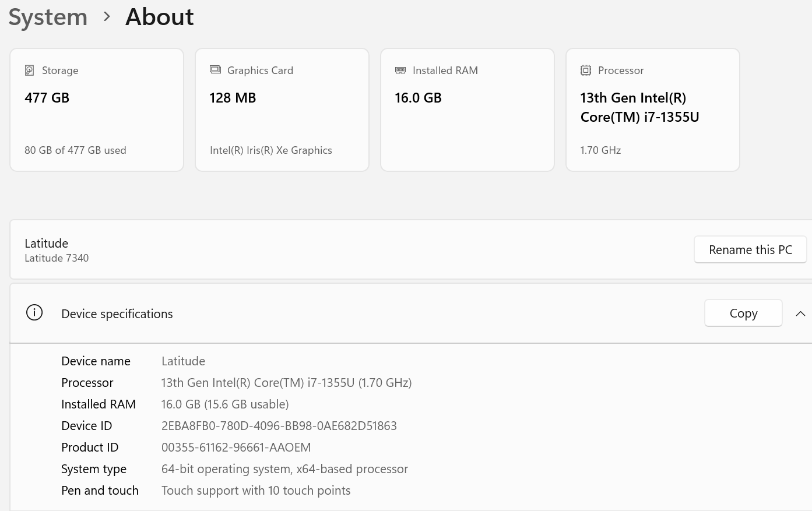Viewport: 812px width, 511px height.
Task: Rename this PC
Action: pyautogui.click(x=750, y=249)
